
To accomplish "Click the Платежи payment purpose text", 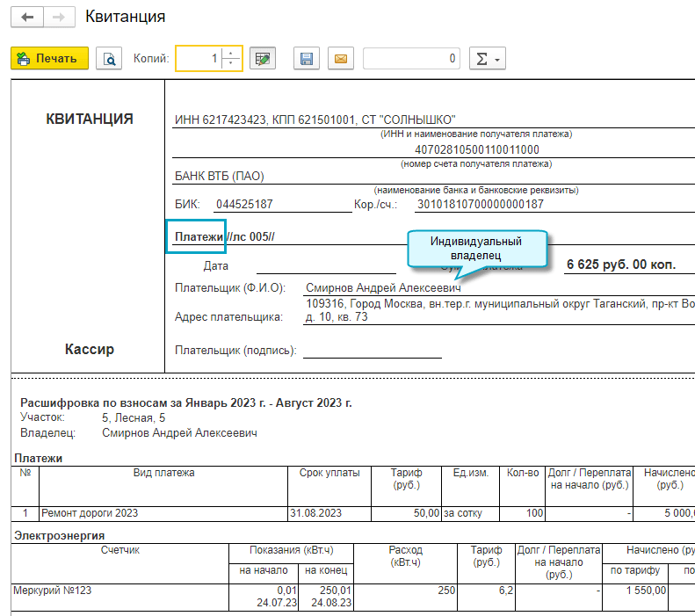I will (x=199, y=236).
